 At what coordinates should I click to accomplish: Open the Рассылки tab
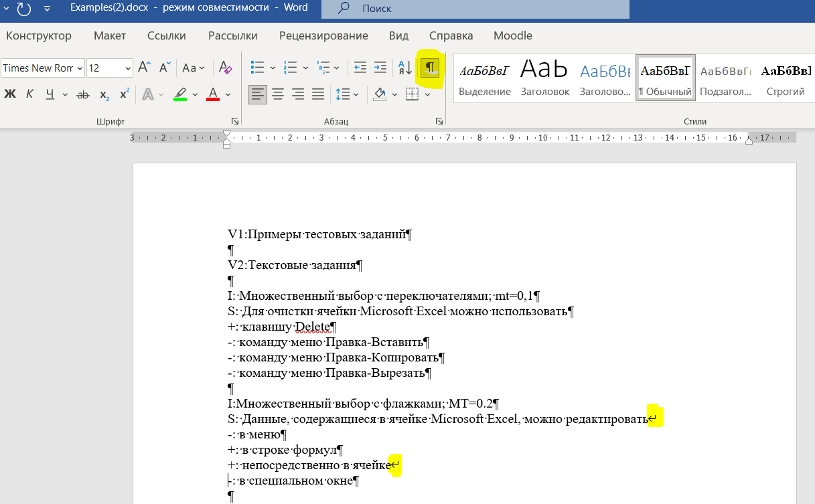pos(232,35)
